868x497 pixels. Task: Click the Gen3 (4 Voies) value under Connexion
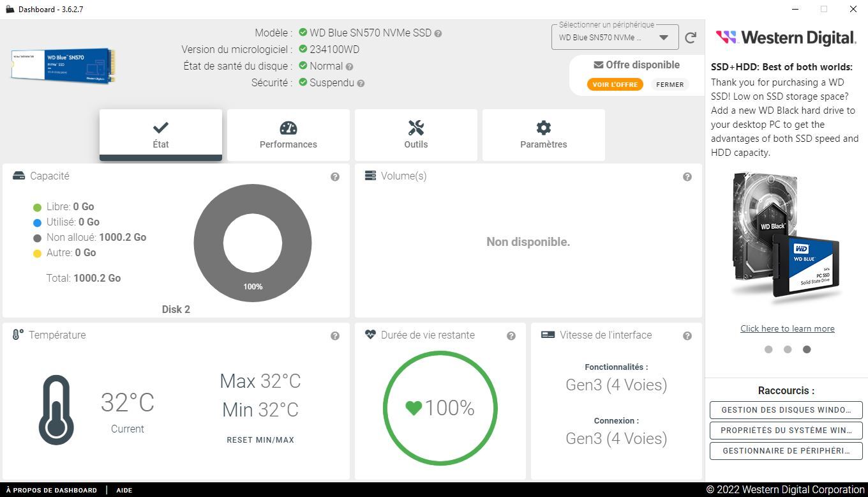(x=617, y=438)
